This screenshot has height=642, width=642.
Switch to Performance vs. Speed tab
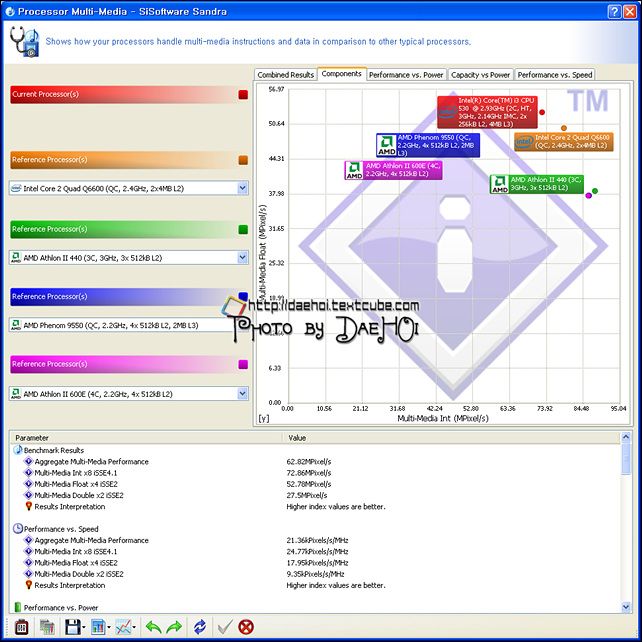click(555, 75)
